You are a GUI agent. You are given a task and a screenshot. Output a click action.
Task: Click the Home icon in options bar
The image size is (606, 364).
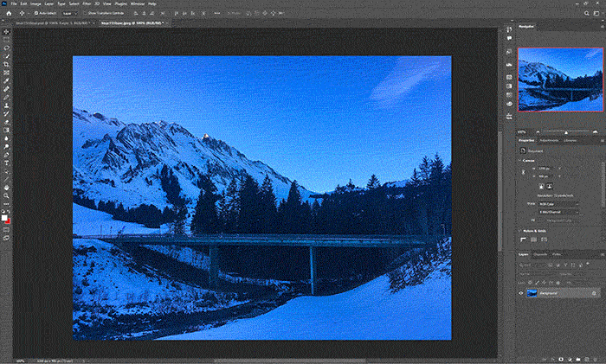point(9,13)
